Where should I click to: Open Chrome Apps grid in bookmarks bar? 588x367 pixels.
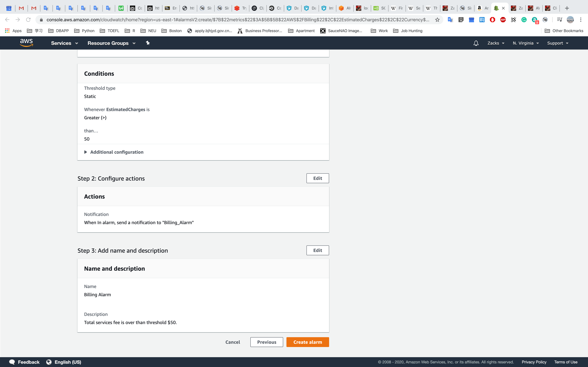[7, 31]
